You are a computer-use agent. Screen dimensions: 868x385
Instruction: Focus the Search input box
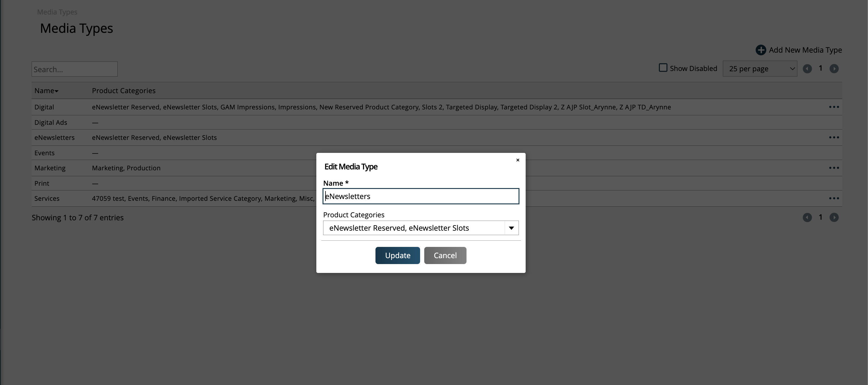75,69
